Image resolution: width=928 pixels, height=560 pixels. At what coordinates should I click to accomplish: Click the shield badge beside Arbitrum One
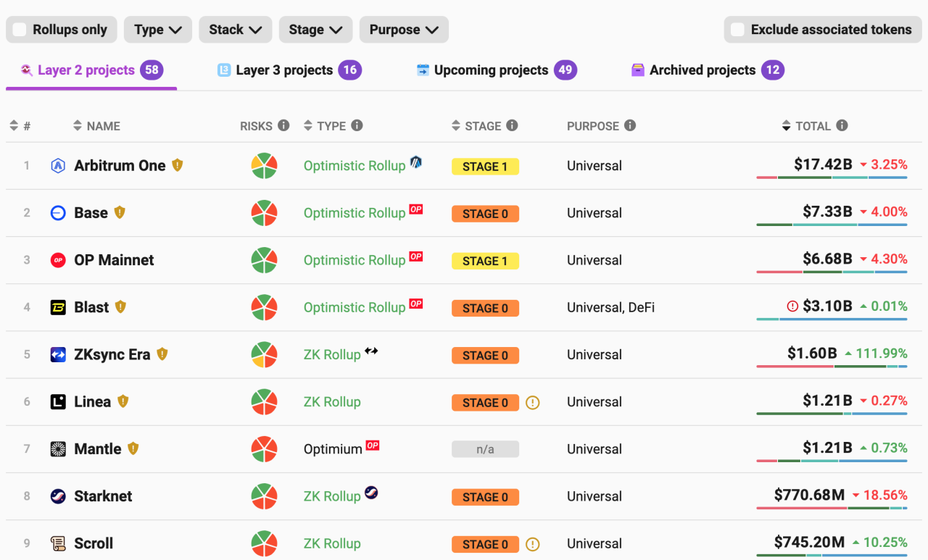178,165
